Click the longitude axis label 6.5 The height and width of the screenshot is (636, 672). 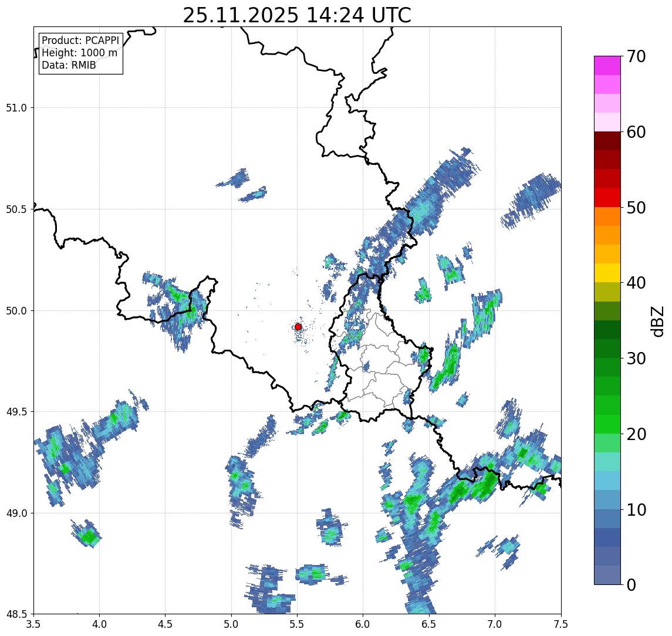point(430,624)
